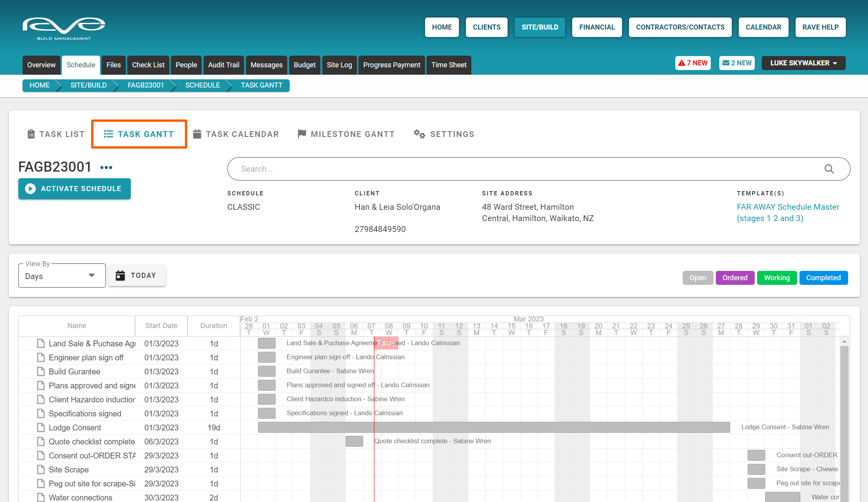868x502 pixels.
Task: Click the document icon beside Lodge Consent
Action: [41, 428]
